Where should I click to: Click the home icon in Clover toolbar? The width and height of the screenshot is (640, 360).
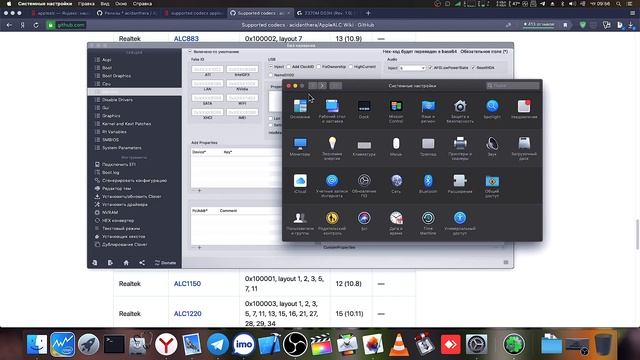pos(126,263)
